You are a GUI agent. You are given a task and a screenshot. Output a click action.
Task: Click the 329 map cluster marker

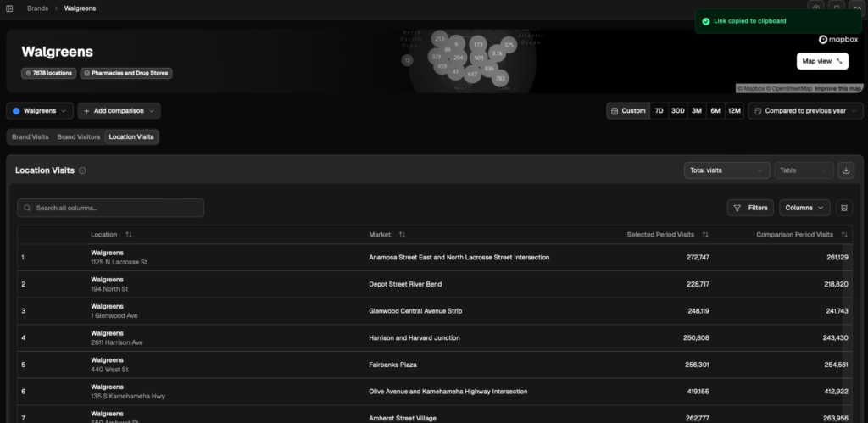(x=437, y=57)
